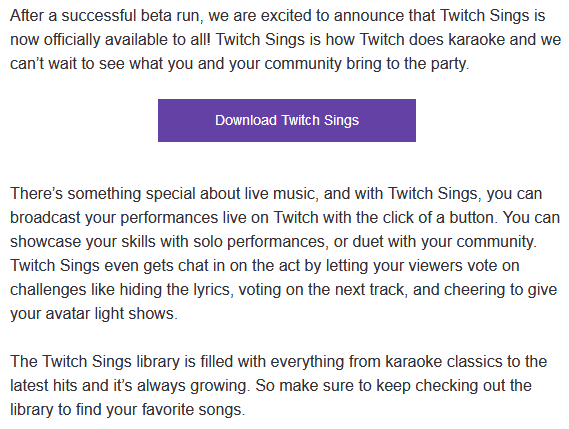The height and width of the screenshot is (429, 569).
Task: Click the word "karaoke" in the first paragraph
Action: click(476, 40)
